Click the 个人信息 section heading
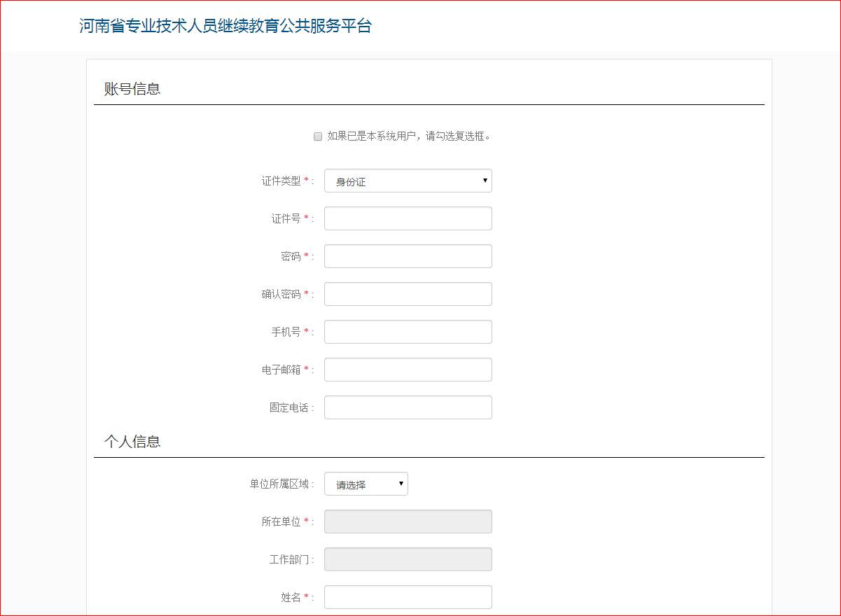This screenshot has width=841, height=616. tap(132, 442)
